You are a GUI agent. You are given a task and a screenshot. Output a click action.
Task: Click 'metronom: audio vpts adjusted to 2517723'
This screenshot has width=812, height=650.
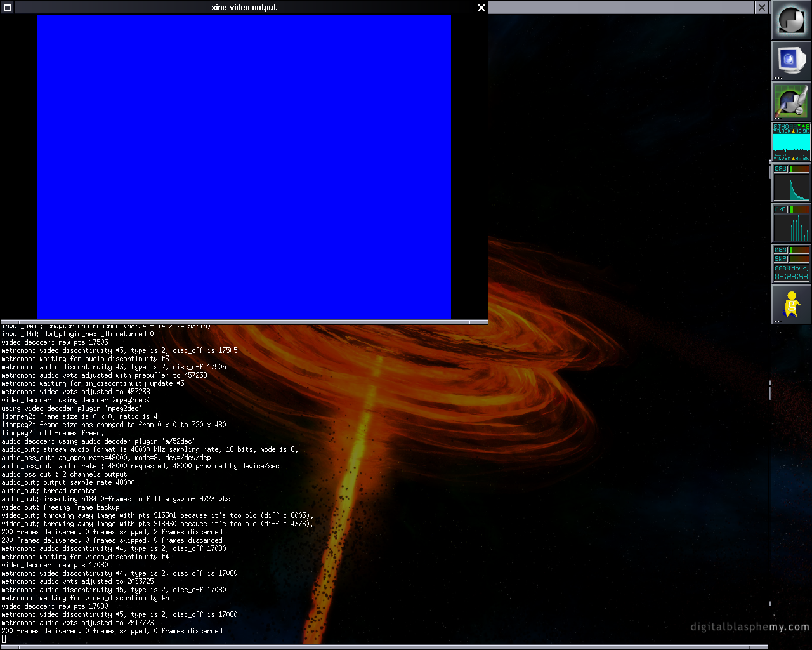[x=78, y=623]
